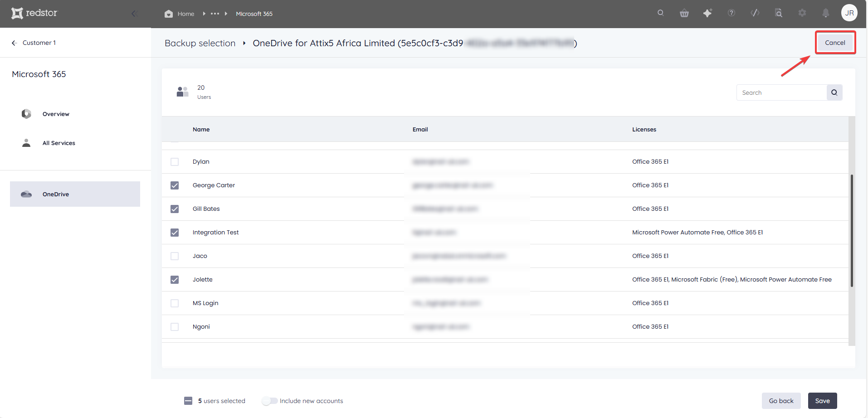
Task: Click the name Jolette
Action: [202, 279]
